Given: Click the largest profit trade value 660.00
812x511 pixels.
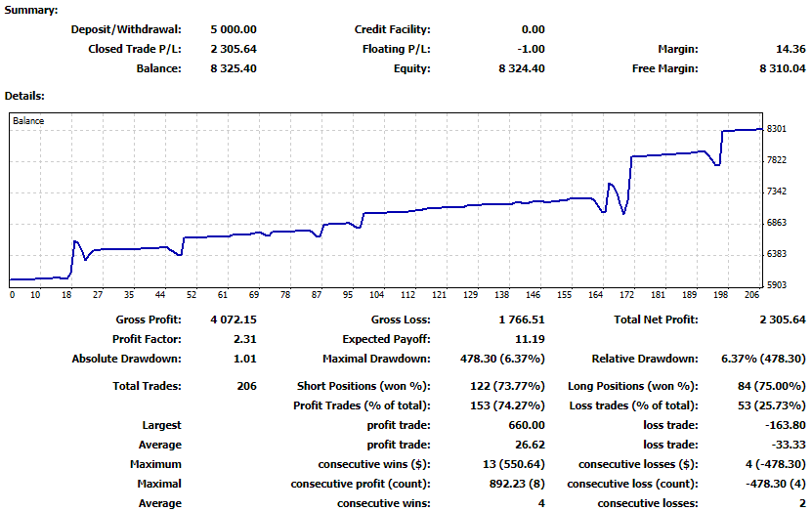Looking at the screenshot, I should (x=527, y=425).
